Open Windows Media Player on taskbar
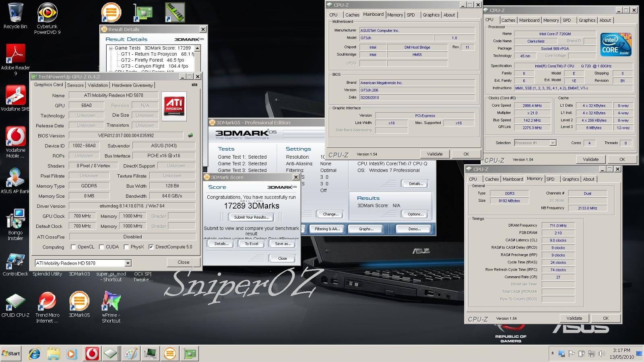This screenshot has width=644, height=362. [x=71, y=354]
